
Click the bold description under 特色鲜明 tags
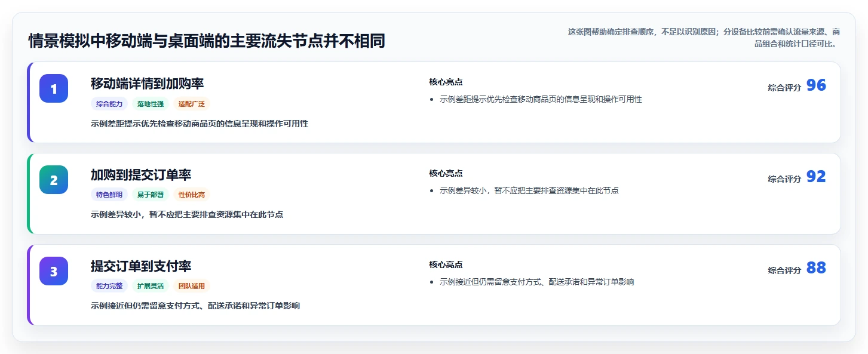click(x=187, y=214)
